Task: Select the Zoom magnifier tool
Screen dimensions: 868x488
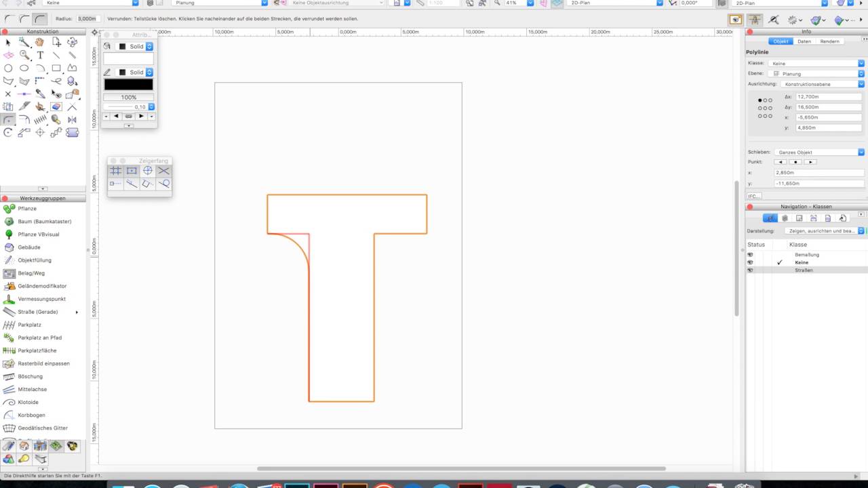Action: [x=24, y=55]
